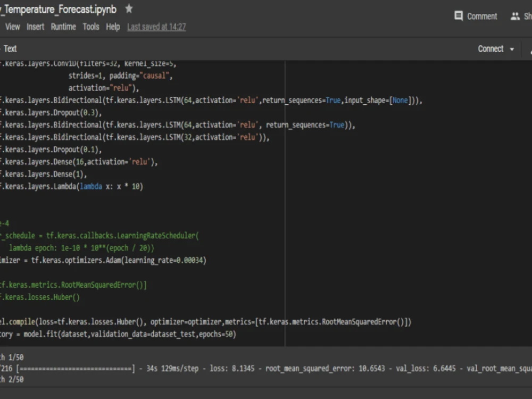The width and height of the screenshot is (532, 399).
Task: Open the View menu
Action: click(x=12, y=27)
